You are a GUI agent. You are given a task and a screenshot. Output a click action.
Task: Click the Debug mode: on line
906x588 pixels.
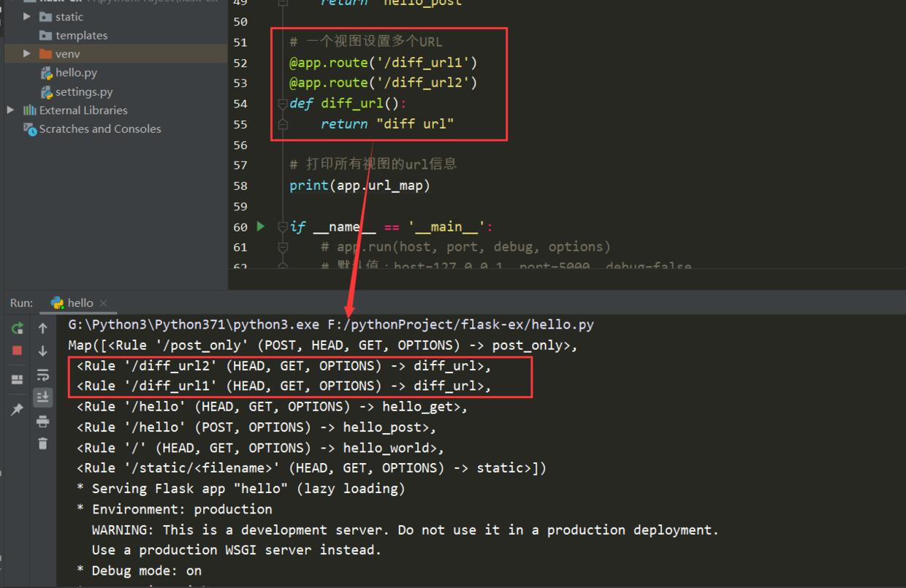(139, 570)
